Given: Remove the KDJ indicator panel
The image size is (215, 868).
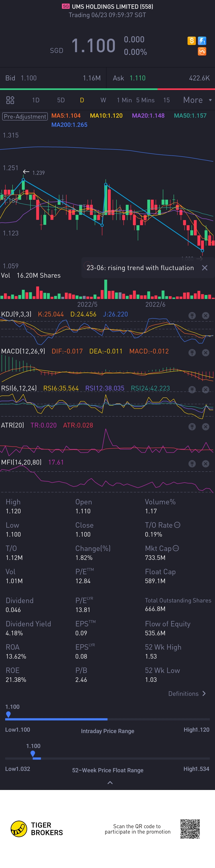Looking at the screenshot, I should [x=206, y=316].
